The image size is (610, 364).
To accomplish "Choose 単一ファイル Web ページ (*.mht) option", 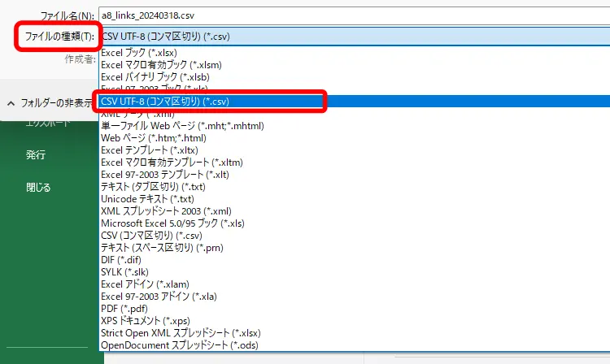I will (182, 126).
